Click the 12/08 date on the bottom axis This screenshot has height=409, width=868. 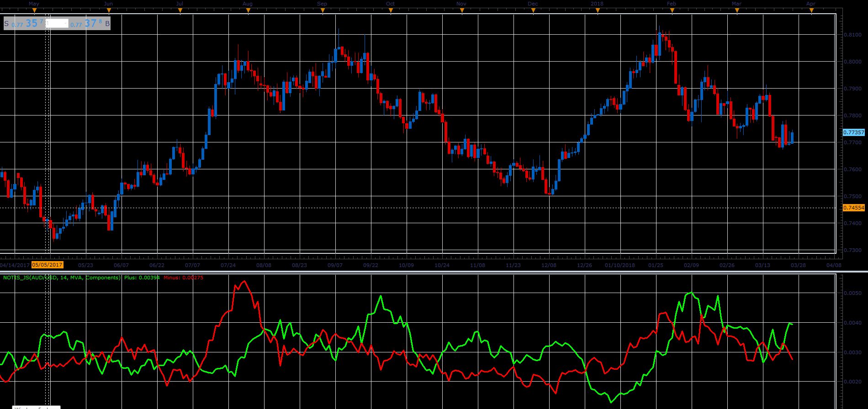pyautogui.click(x=549, y=265)
